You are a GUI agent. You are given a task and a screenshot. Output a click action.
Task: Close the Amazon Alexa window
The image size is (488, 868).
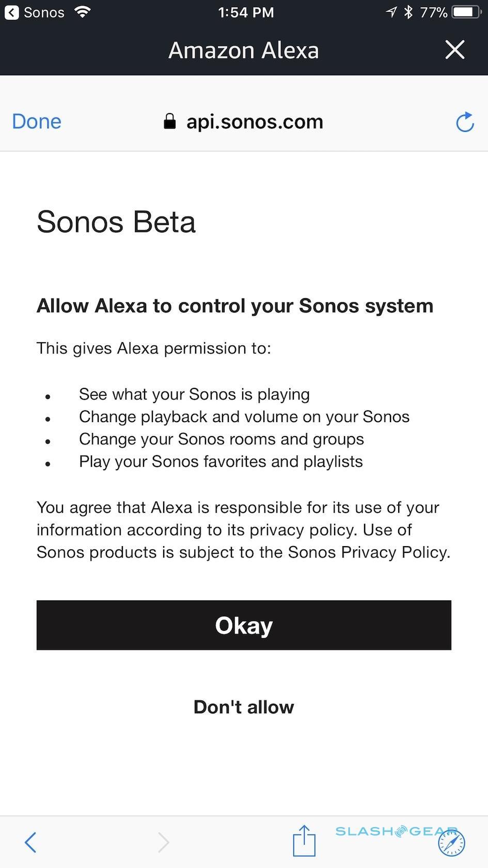[454, 50]
